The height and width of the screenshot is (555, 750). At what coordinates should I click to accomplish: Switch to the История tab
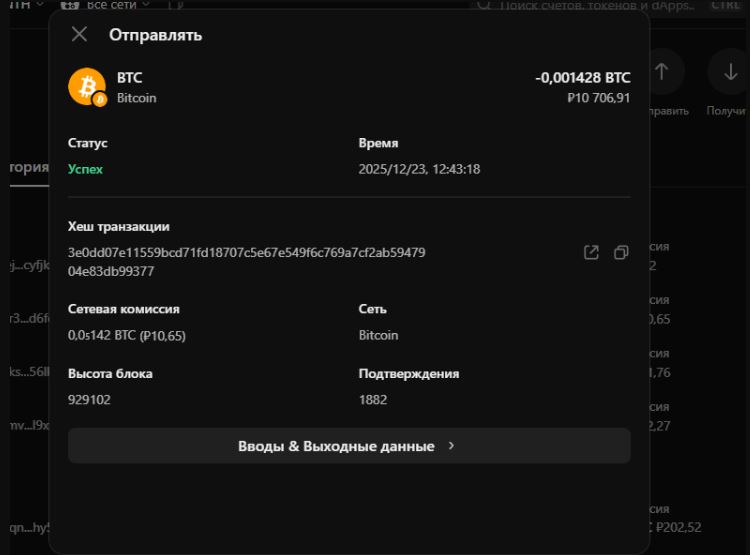(28, 168)
